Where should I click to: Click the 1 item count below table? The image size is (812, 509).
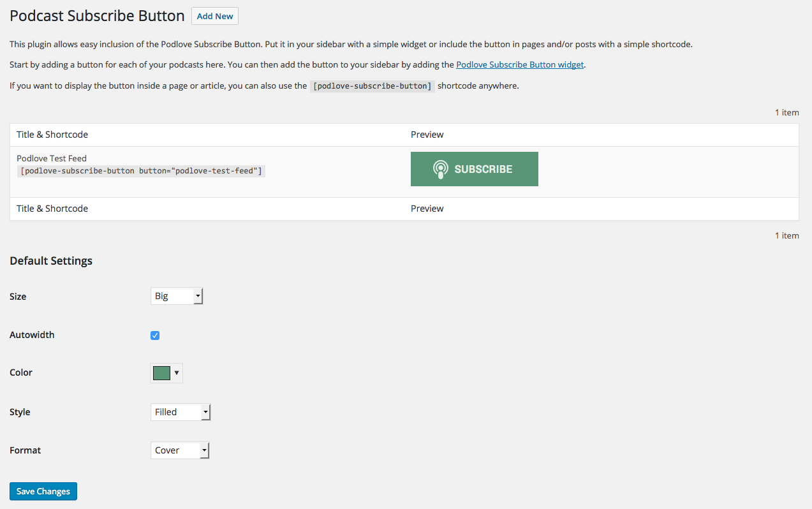(x=787, y=235)
